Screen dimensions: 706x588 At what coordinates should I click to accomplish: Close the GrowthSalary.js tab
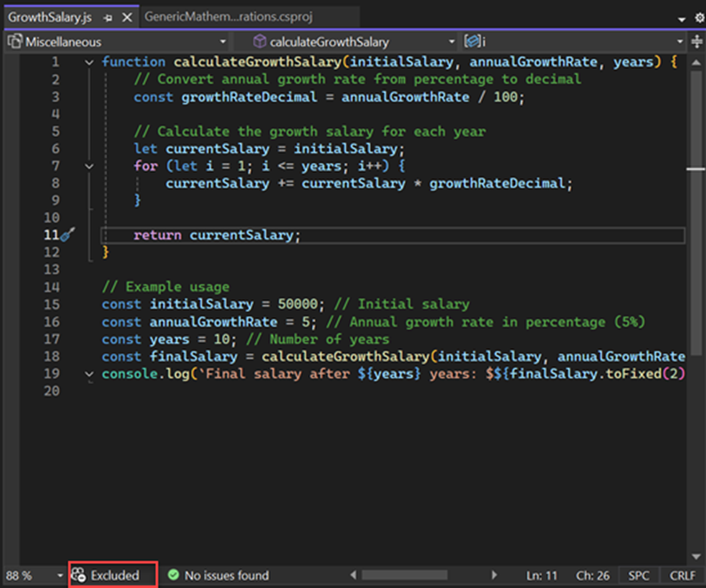(x=127, y=17)
